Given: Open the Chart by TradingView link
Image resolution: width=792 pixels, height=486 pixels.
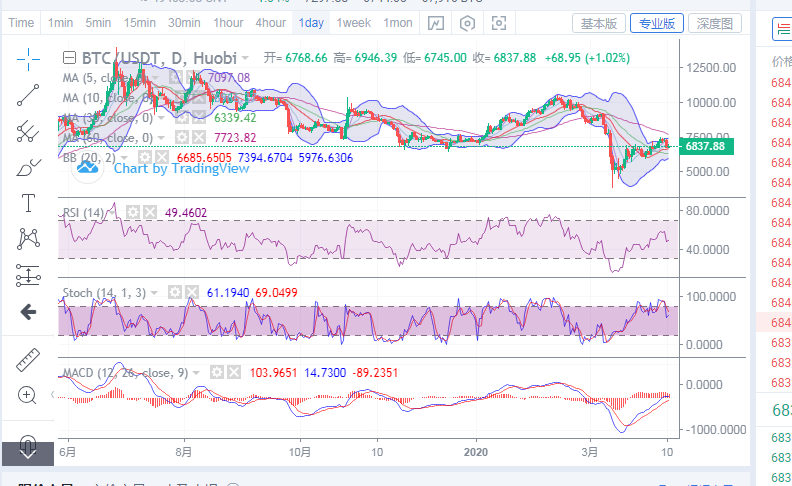Looking at the screenshot, I should coord(181,168).
